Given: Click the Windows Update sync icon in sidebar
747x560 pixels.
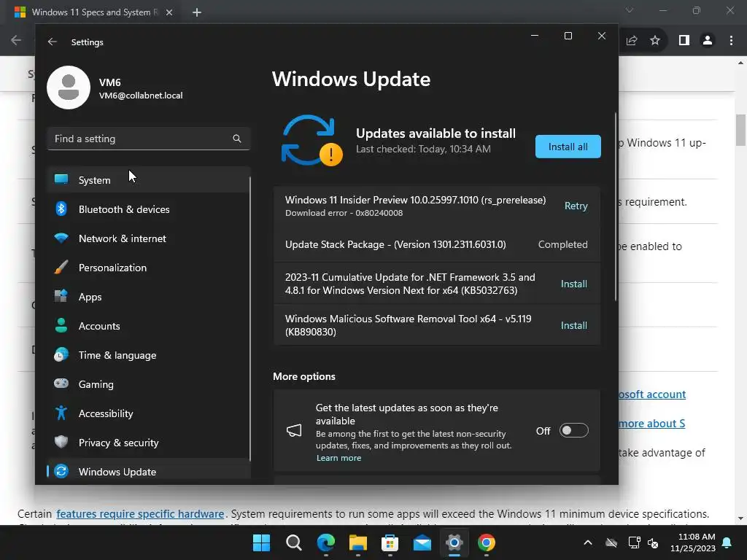Looking at the screenshot, I should [x=61, y=472].
